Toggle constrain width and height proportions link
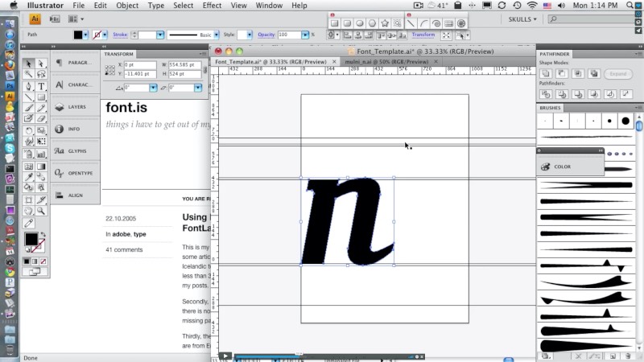This screenshot has width=644, height=362. [205, 70]
